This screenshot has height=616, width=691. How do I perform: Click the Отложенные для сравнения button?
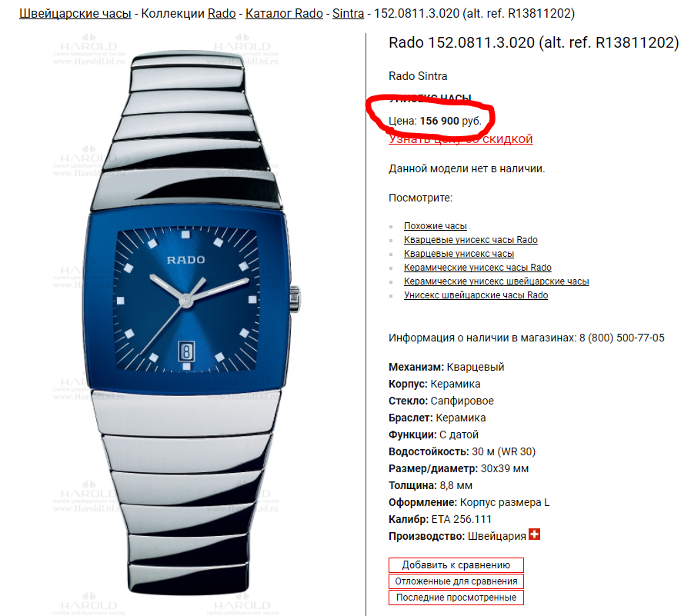point(456,581)
